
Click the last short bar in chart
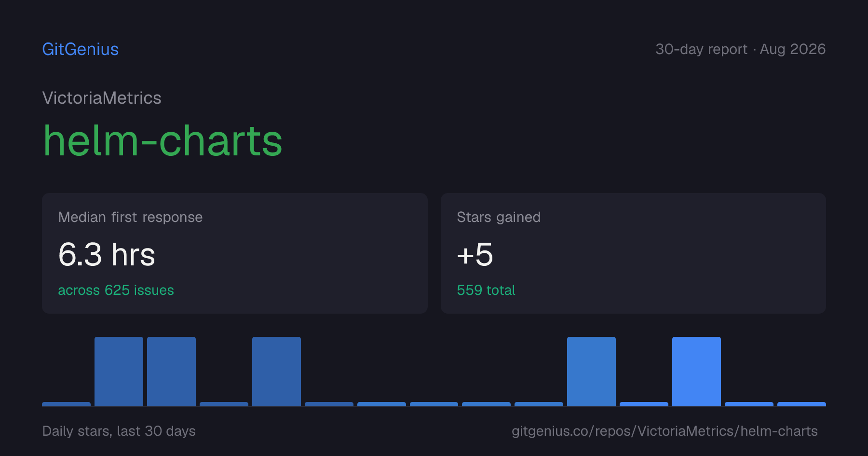coord(801,404)
